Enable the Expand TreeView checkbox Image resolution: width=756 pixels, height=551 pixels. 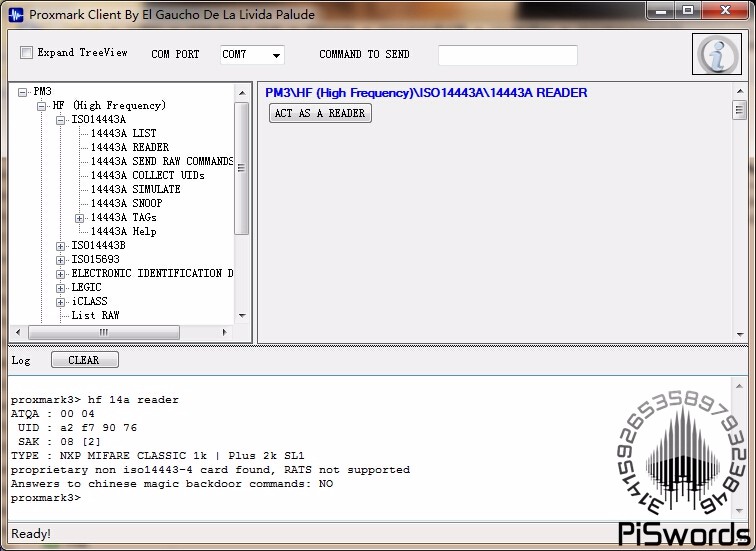pos(27,52)
